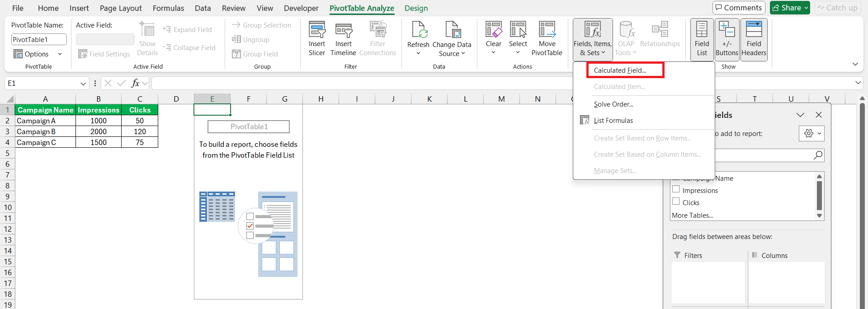Switch to the View tab
Viewport: 868px width, 309px height.
265,8
